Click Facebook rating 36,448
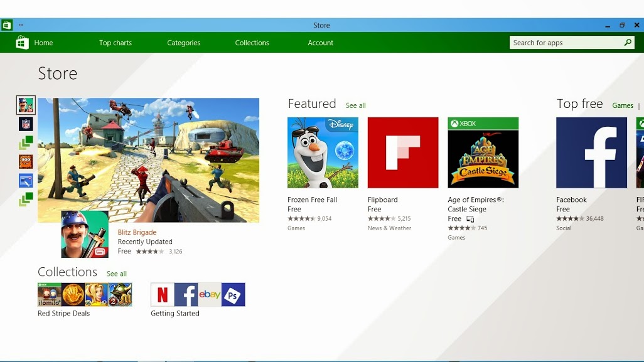Image resolution: width=644 pixels, height=362 pixels. pyautogui.click(x=580, y=219)
